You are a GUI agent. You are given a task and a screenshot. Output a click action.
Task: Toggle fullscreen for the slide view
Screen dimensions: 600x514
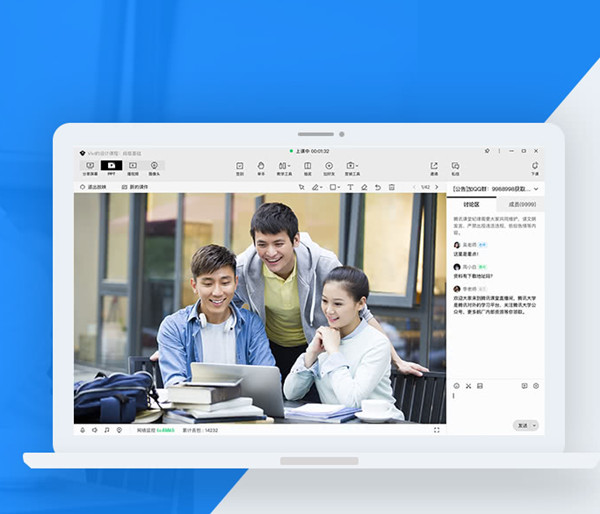(x=437, y=430)
